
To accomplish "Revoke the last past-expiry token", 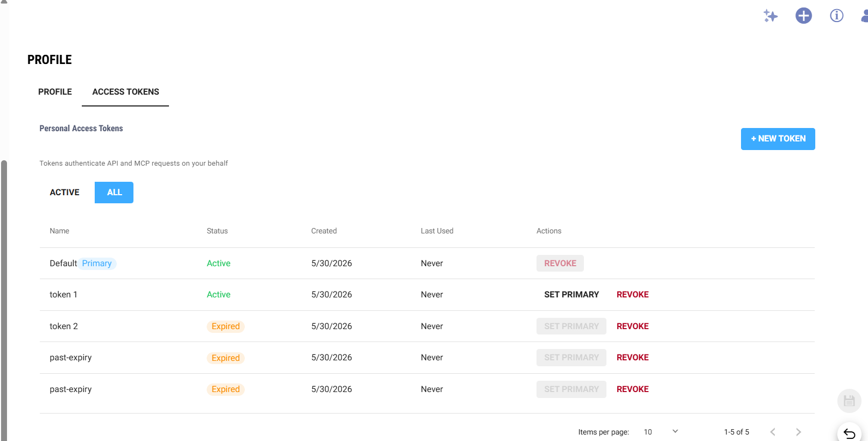I will click(633, 389).
